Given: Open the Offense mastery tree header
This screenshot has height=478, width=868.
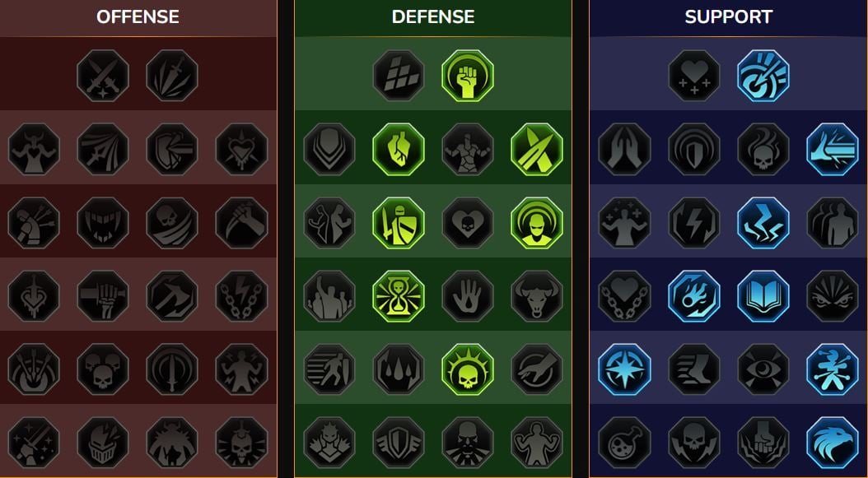Looking at the screenshot, I should click(138, 16).
